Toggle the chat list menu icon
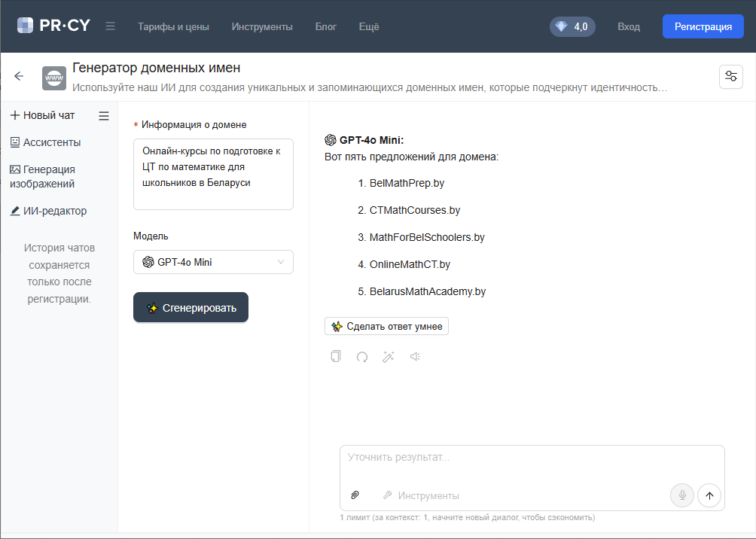Viewport: 756px width, 539px height. click(x=104, y=116)
